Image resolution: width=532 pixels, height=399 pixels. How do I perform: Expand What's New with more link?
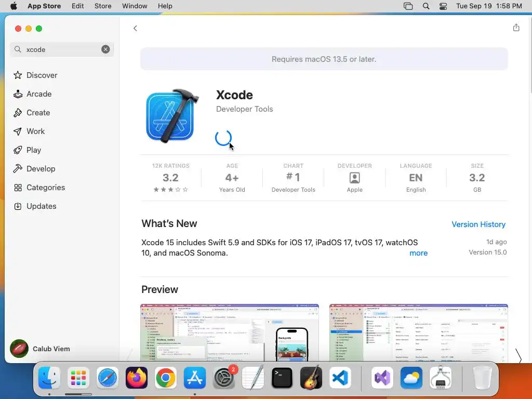click(418, 253)
